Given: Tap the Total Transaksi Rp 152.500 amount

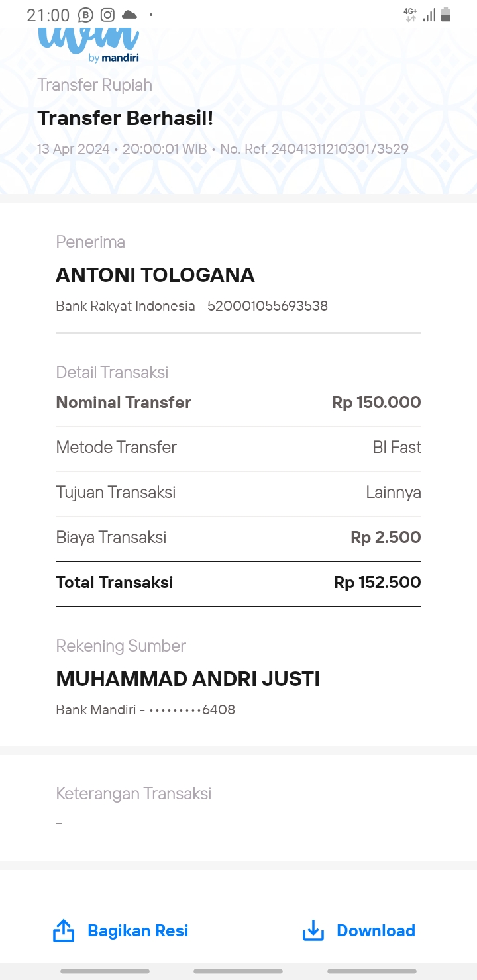Looking at the screenshot, I should coord(378,583).
